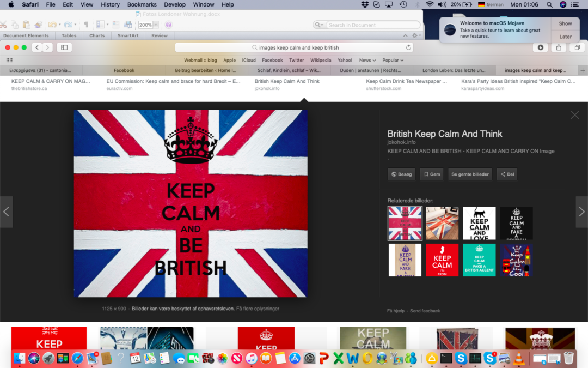Add a new Safari tab with plus

[x=583, y=70]
